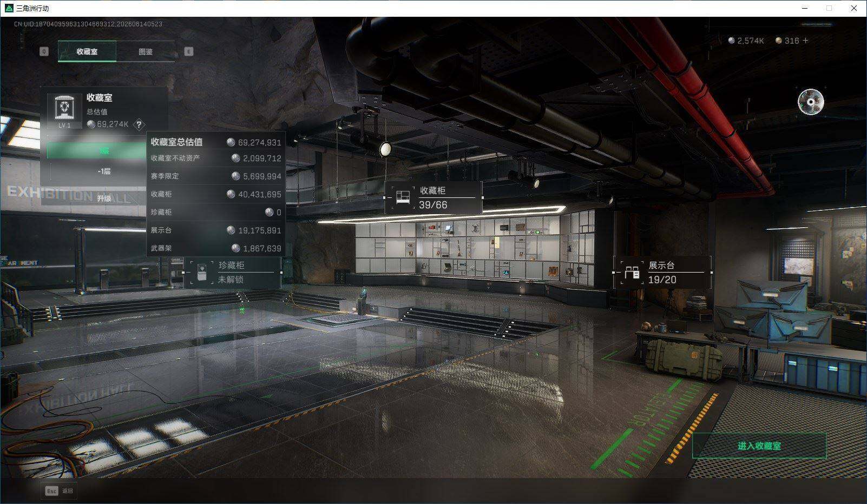Click the CN UID text at top left
Viewport: 867px width, 504px height.
tap(88, 24)
